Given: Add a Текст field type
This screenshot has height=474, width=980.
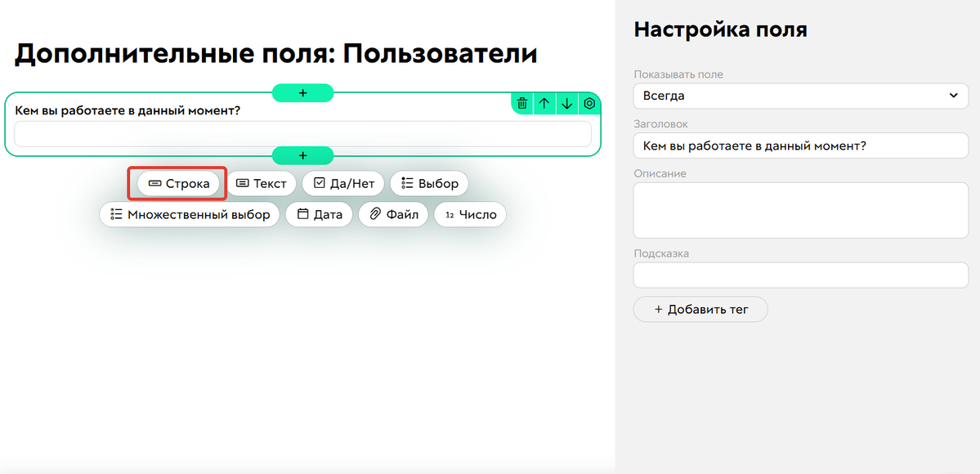Looking at the screenshot, I should [x=262, y=183].
